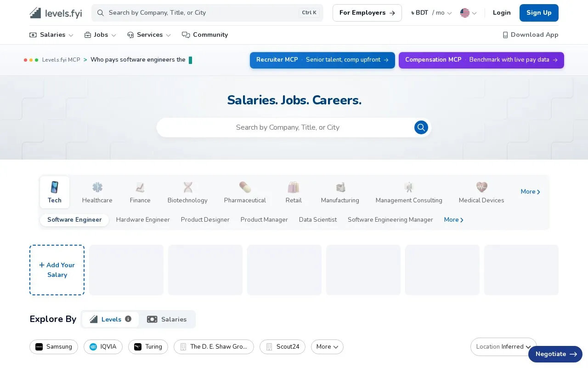Expand the Services menu
The width and height of the screenshot is (588, 368).
pos(149,35)
